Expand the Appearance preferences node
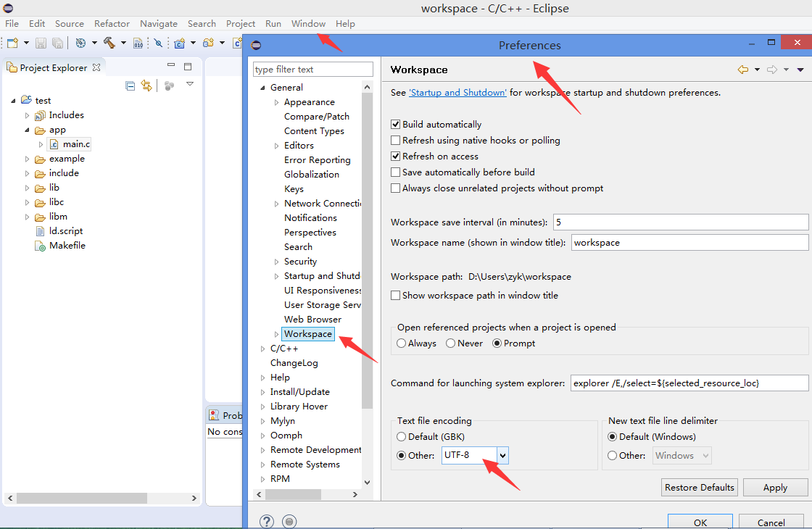 (x=276, y=102)
